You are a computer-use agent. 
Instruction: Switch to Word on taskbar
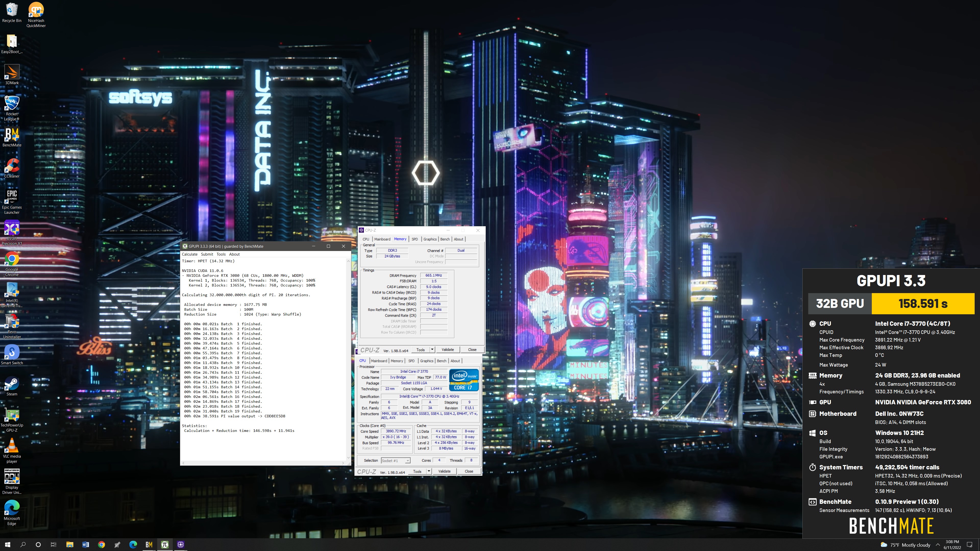click(85, 545)
